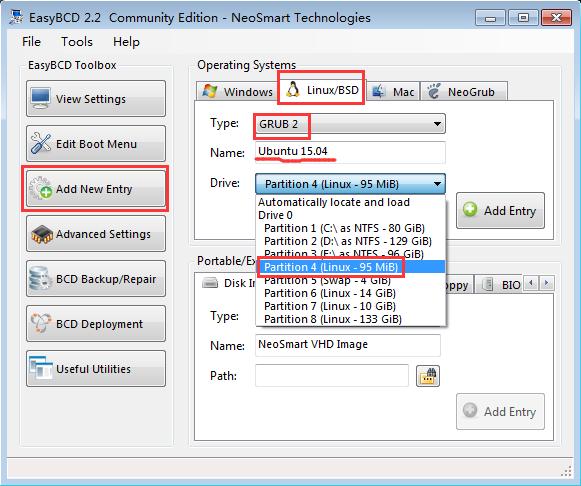Minimize the EasyBCD window
Image resolution: width=581 pixels, height=486 pixels.
tap(490, 18)
